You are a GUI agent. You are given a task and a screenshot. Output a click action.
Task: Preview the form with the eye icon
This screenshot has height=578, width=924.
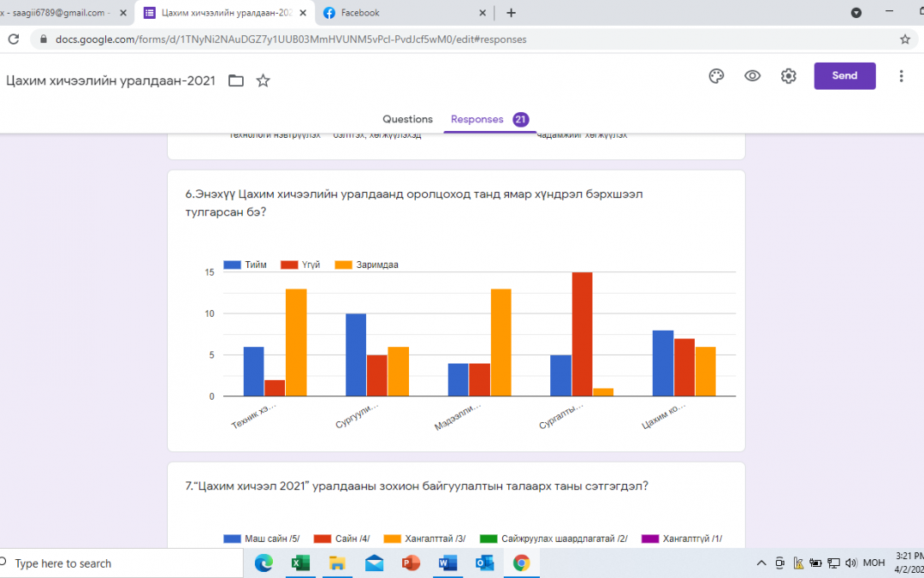click(753, 76)
